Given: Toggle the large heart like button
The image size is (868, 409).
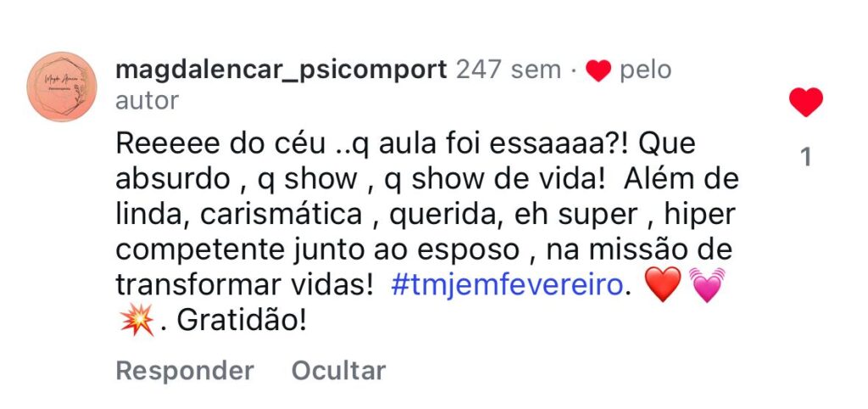Looking at the screenshot, I should [x=805, y=103].
